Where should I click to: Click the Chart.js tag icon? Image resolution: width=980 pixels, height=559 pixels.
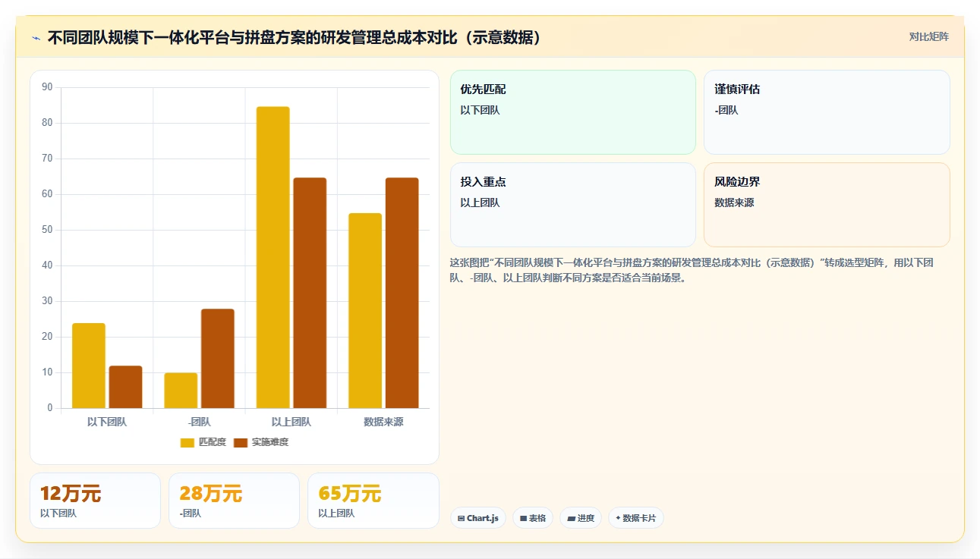point(461,519)
